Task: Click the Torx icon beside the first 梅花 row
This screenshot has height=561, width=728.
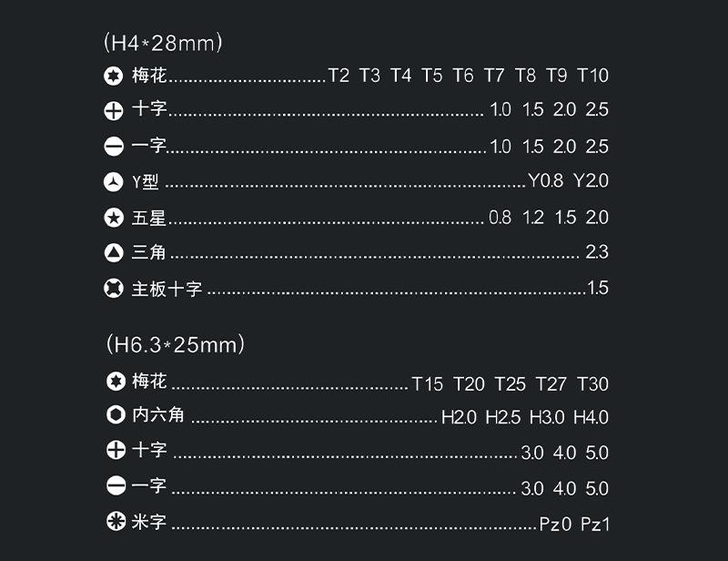Action: [113, 76]
